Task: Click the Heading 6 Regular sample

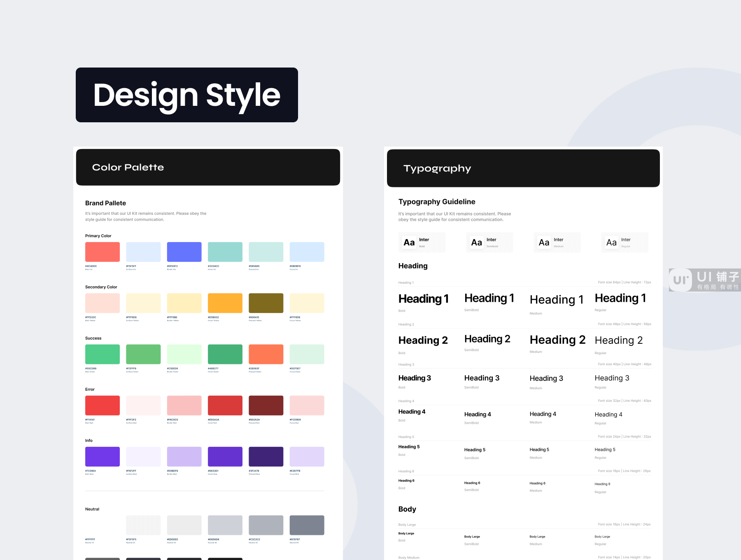Action: [x=602, y=484]
